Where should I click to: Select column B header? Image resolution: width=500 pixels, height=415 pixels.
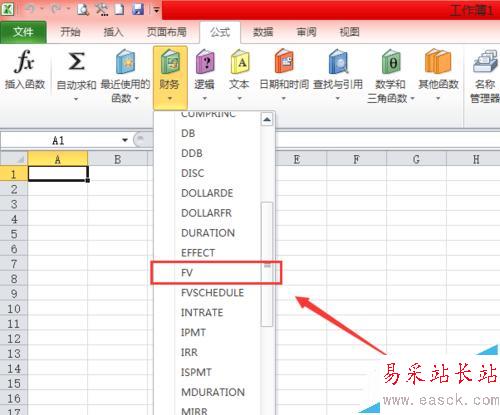tap(117, 159)
